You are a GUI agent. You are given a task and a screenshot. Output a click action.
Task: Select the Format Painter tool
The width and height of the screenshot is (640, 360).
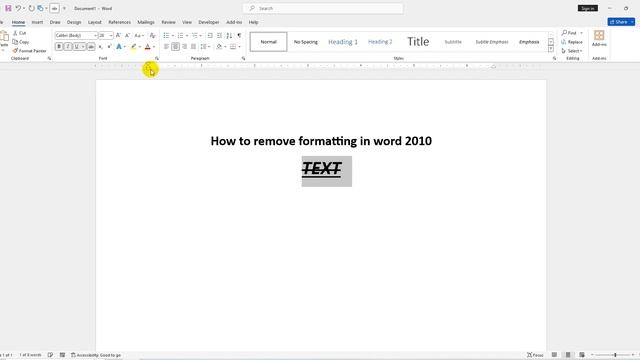point(29,51)
